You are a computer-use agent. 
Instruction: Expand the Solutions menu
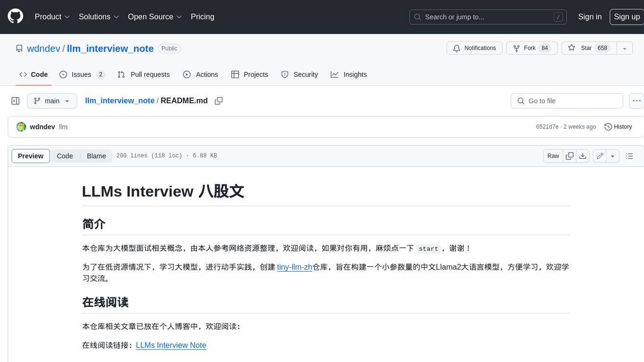(x=98, y=17)
